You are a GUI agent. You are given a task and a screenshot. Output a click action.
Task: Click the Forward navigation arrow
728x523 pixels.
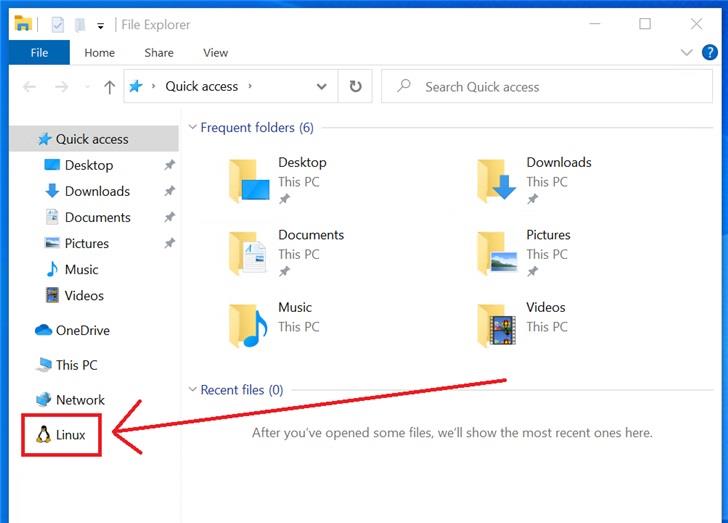(61, 87)
